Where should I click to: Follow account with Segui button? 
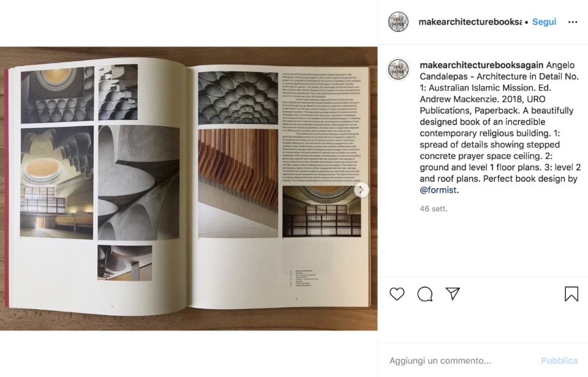tap(544, 22)
